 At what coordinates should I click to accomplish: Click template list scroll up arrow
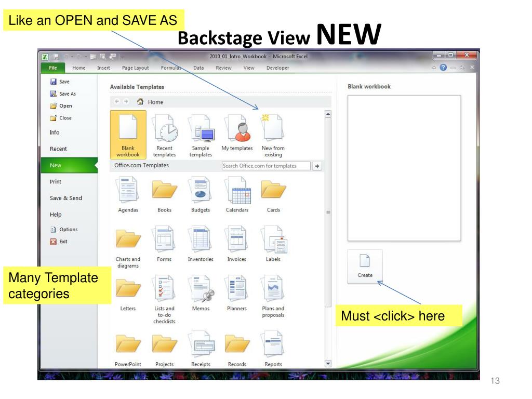[x=328, y=114]
